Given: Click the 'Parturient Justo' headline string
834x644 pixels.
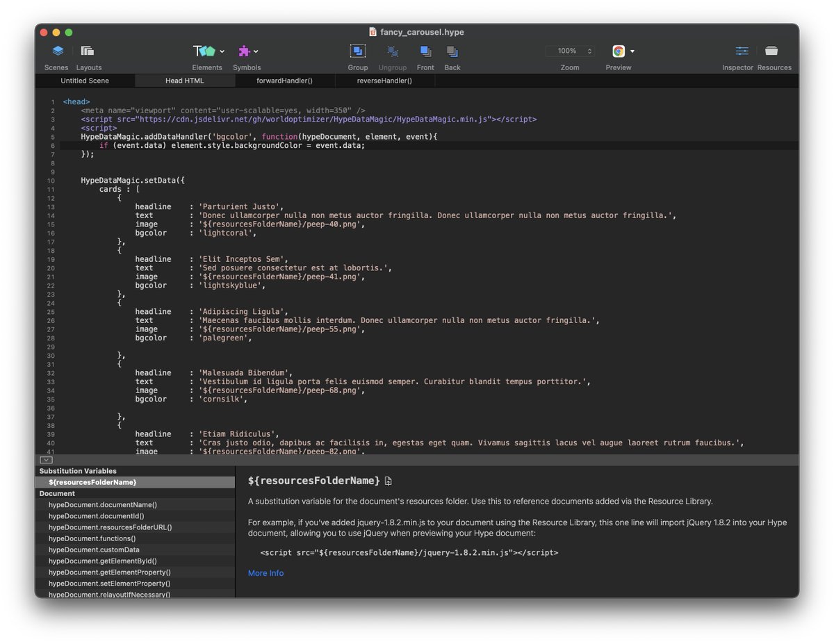Looking at the screenshot, I should (x=238, y=207).
